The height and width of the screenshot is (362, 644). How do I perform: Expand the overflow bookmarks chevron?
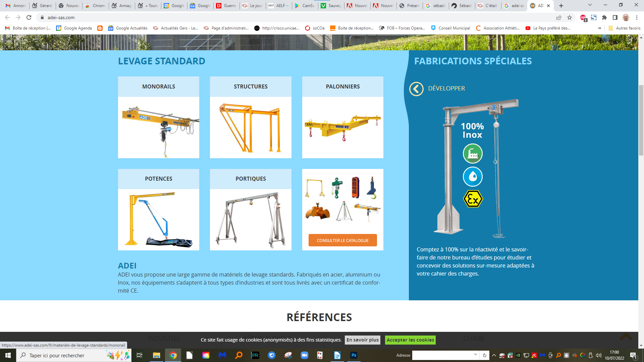click(599, 28)
